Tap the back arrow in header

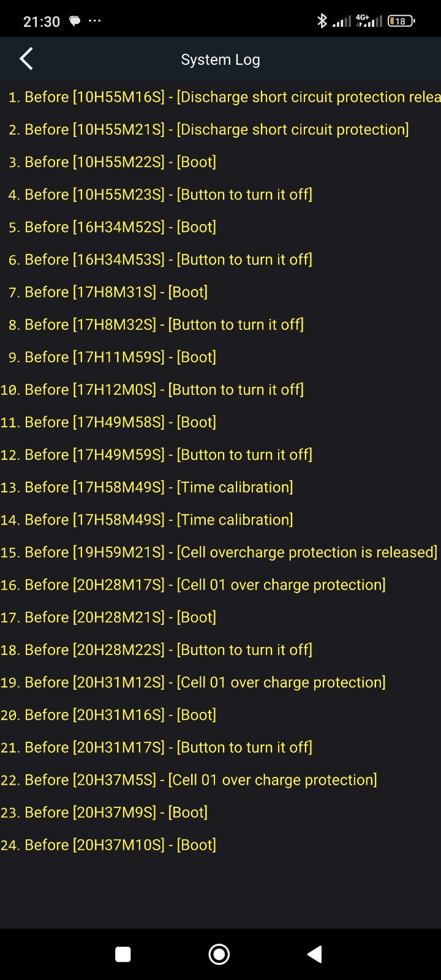[x=26, y=59]
